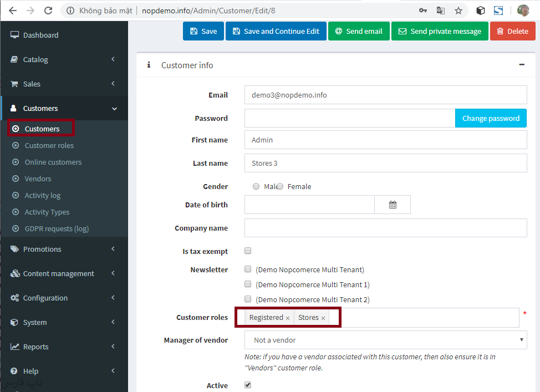Viewport: 540px width, 392px height.
Task: Open the Manager of vendor dropdown
Action: coord(385,340)
